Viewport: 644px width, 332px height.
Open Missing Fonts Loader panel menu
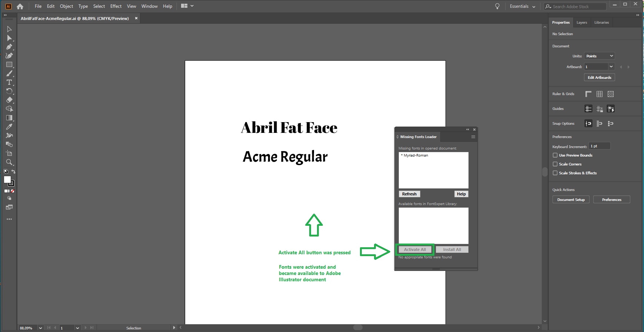pyautogui.click(x=473, y=137)
